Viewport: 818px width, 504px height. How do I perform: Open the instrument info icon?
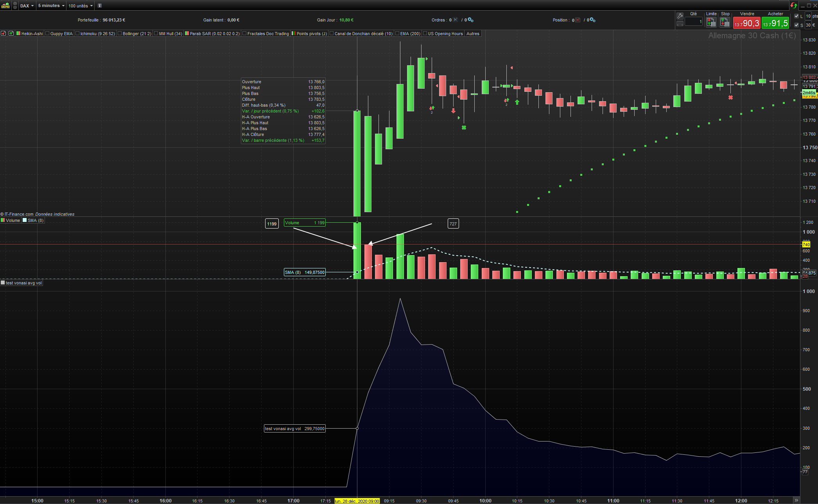pyautogui.click(x=100, y=5)
